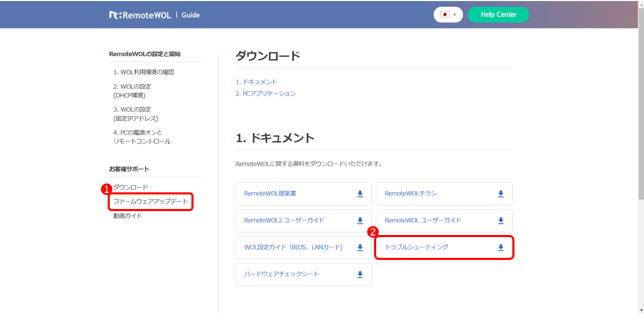The height and width of the screenshot is (314, 644).
Task: Open 4. PCの電源オンとリモートコントロール in sidebar
Action: [142, 137]
